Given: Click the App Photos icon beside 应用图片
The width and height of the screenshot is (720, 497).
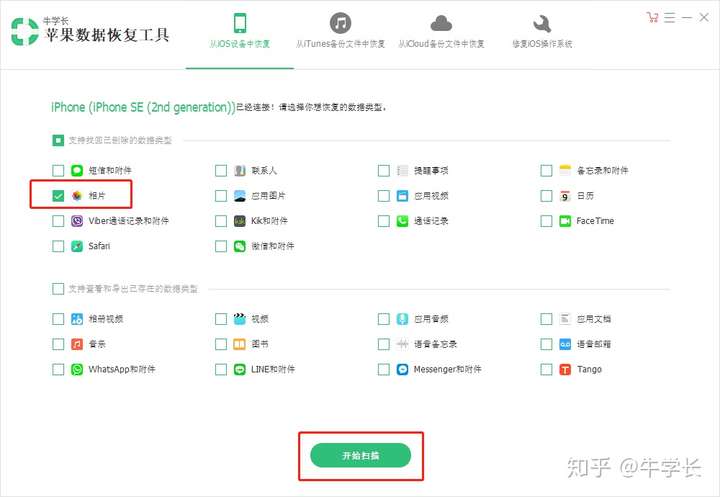Looking at the screenshot, I should pyautogui.click(x=240, y=196).
